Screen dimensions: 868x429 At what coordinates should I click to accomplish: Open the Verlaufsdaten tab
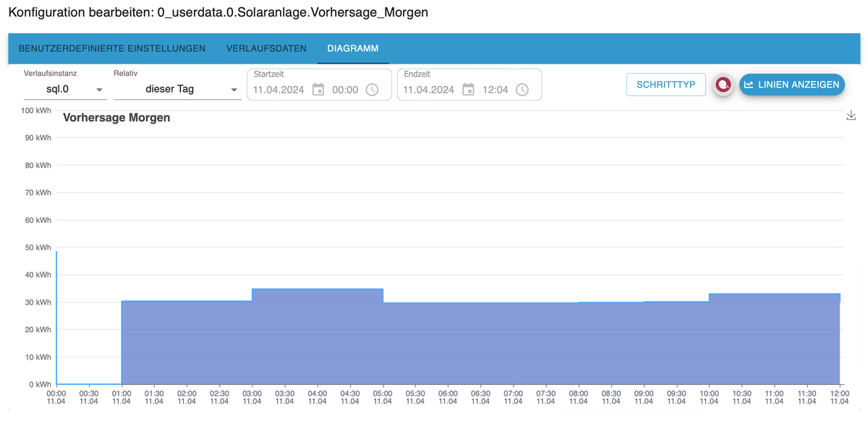point(266,48)
